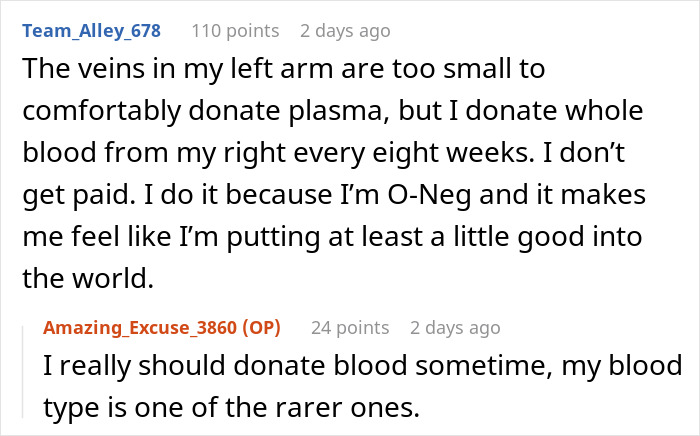Viewport: 700px width, 436px height.
Task: Click "donate blood sometime" in the reply
Action: pyautogui.click(x=319, y=365)
